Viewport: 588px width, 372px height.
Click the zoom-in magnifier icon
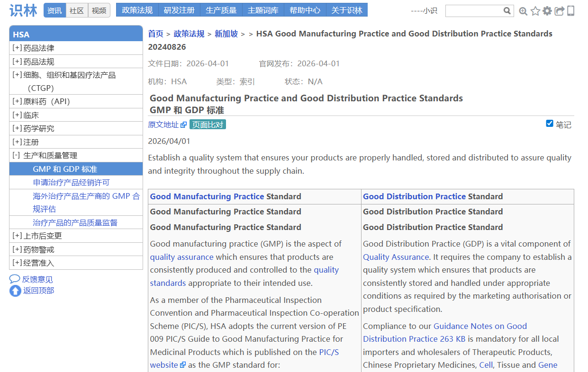pyautogui.click(x=523, y=11)
